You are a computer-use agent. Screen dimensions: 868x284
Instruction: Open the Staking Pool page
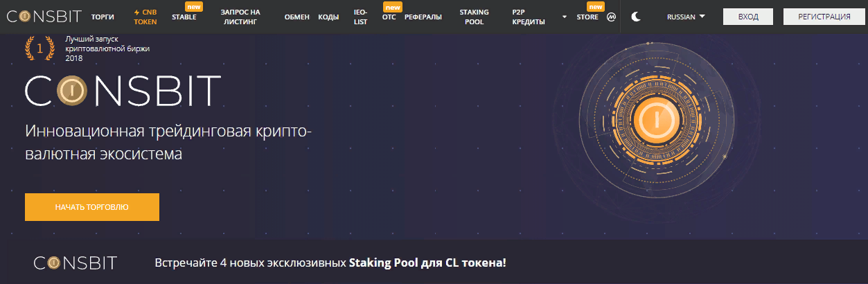coord(474,17)
